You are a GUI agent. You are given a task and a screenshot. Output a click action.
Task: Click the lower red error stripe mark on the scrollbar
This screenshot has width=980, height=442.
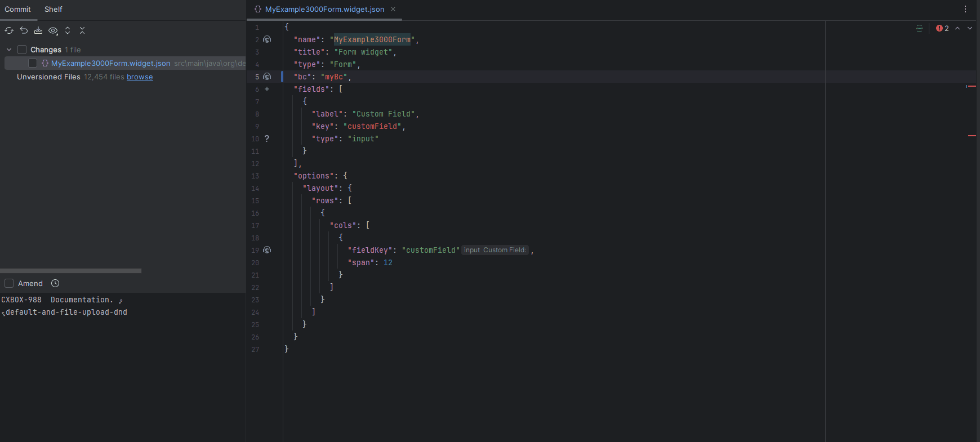coord(972,136)
